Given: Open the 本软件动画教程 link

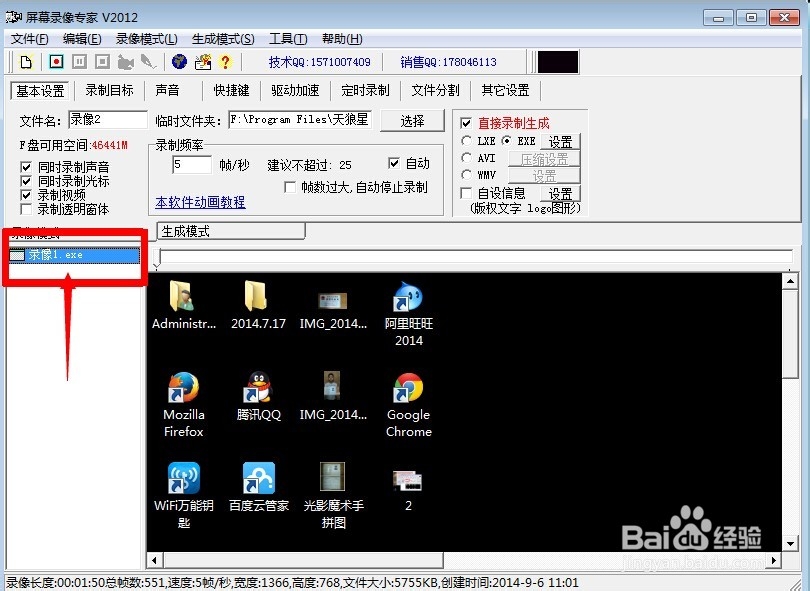Looking at the screenshot, I should point(200,202).
